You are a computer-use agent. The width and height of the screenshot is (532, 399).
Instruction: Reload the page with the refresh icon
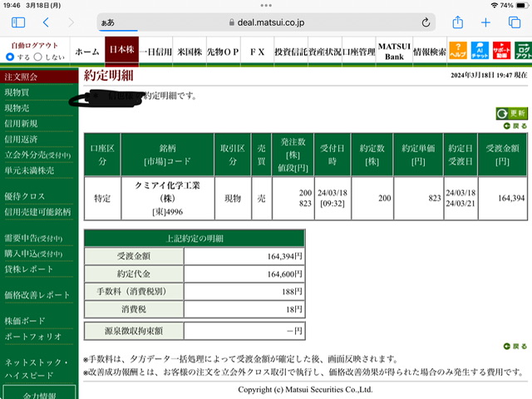[426, 22]
